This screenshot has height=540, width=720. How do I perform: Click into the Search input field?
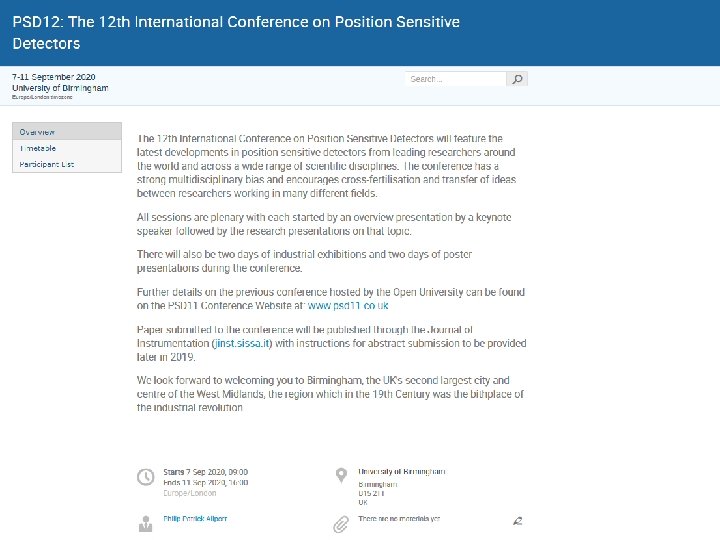[455, 79]
